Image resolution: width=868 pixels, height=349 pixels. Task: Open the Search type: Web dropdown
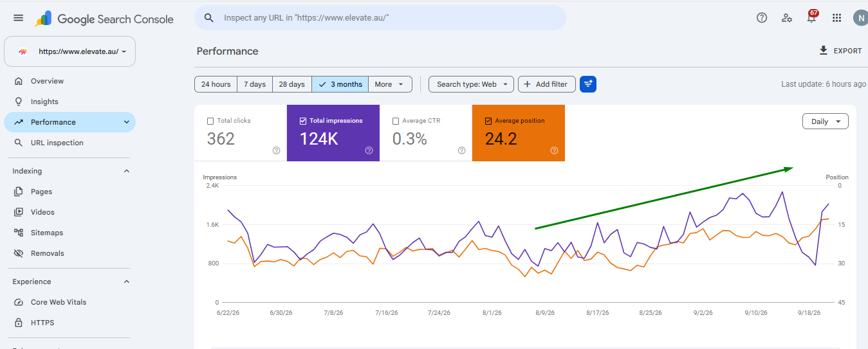(x=472, y=84)
